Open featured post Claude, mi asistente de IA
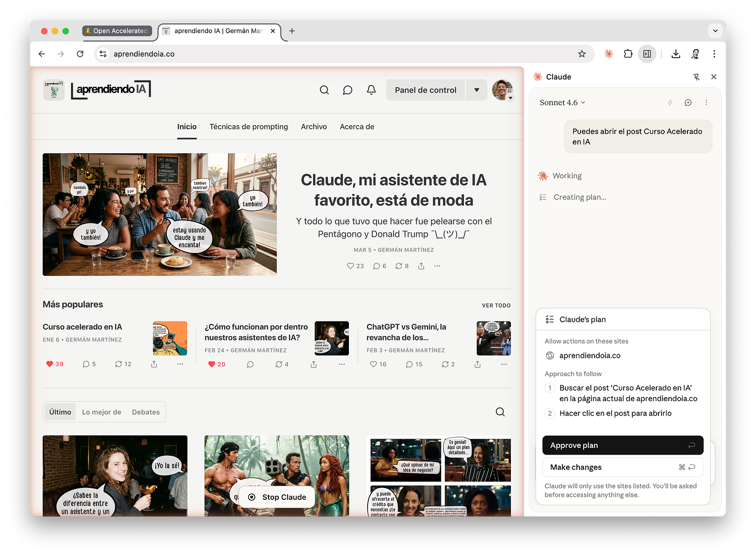This screenshot has width=756, height=556. [x=394, y=190]
